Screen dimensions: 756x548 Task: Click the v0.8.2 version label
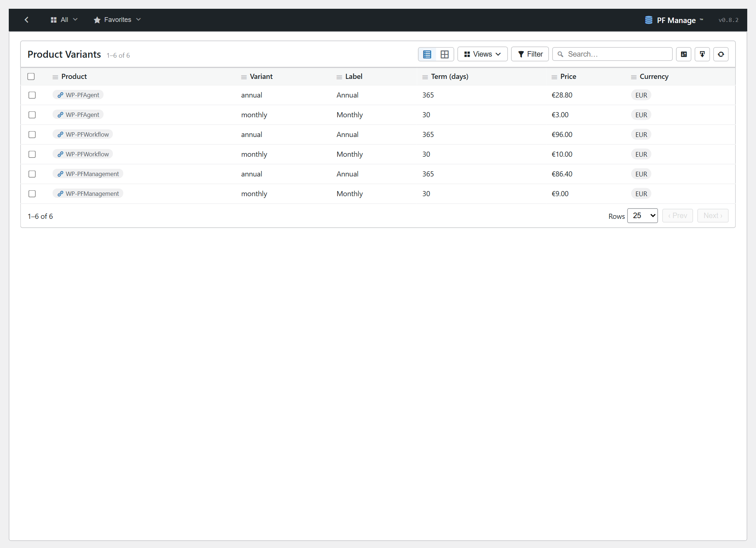tap(728, 20)
